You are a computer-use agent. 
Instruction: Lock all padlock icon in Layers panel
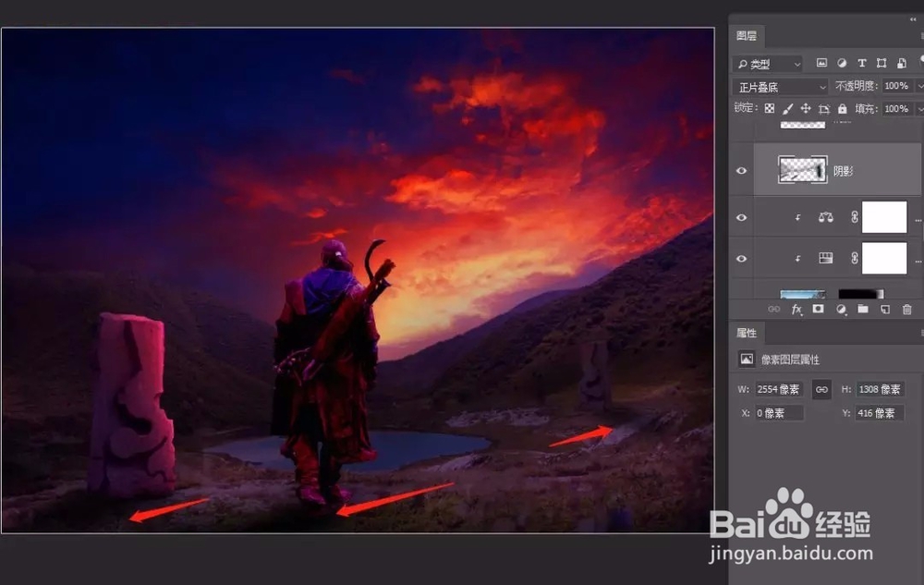(x=842, y=108)
